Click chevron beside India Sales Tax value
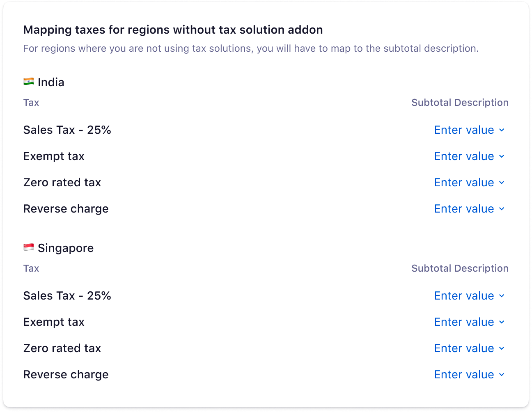The height and width of the screenshot is (412, 532). 502,130
